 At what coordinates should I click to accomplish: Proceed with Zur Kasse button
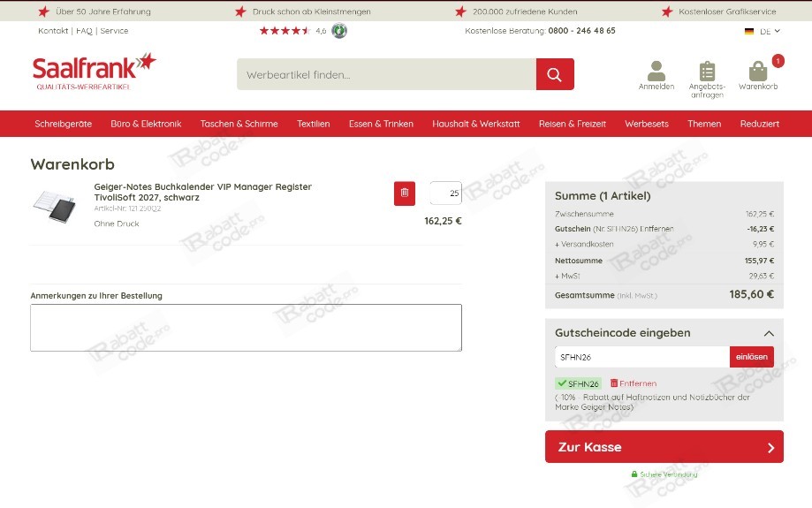(664, 446)
